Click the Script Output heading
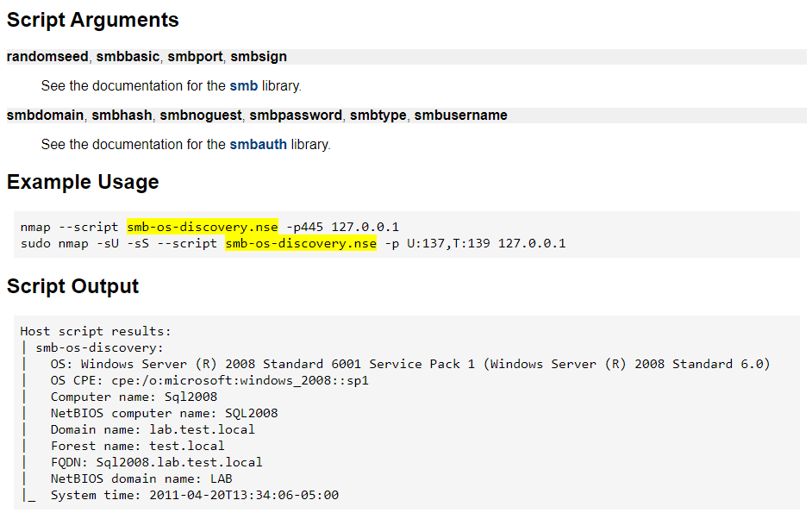This screenshot has width=812, height=519. [x=73, y=286]
